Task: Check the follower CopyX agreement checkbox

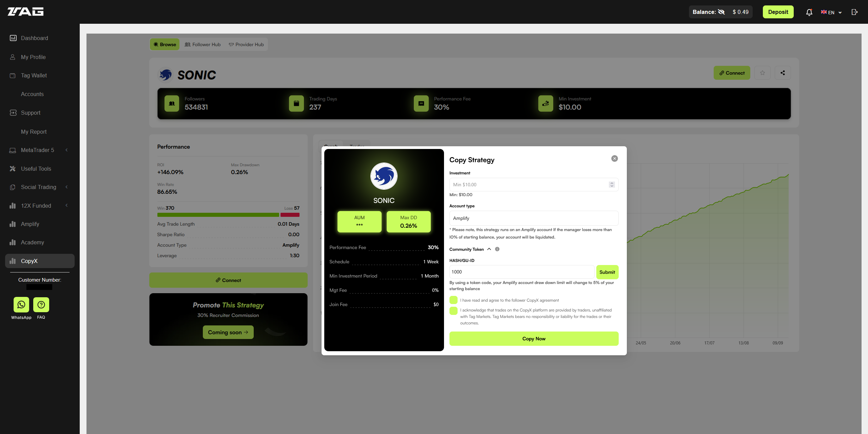Action: pyautogui.click(x=453, y=300)
